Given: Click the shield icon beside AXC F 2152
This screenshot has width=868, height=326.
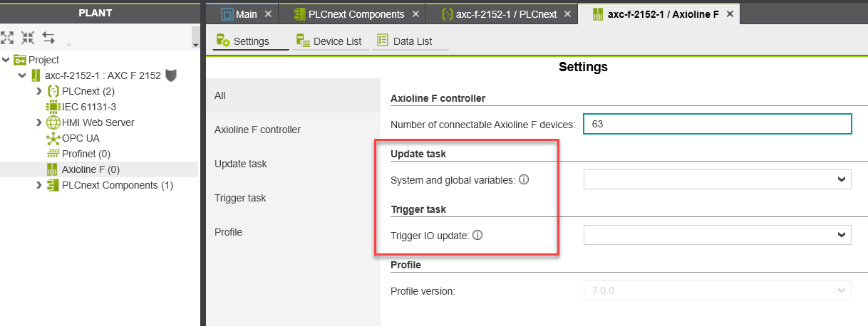Looking at the screenshot, I should 170,75.
